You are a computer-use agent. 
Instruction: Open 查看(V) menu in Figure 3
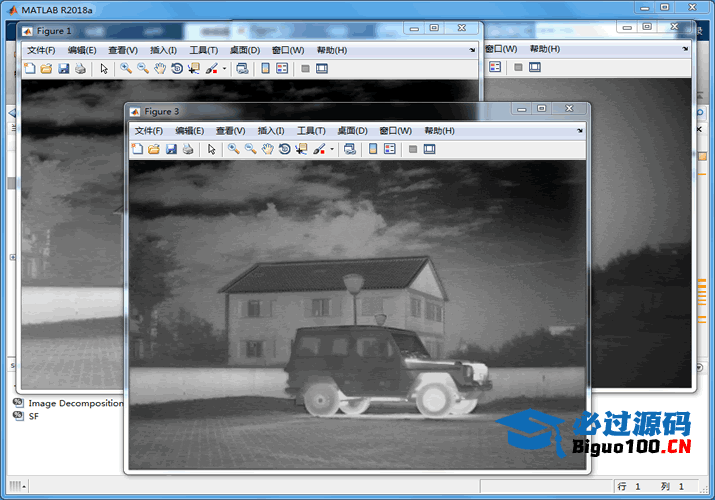[x=231, y=131]
